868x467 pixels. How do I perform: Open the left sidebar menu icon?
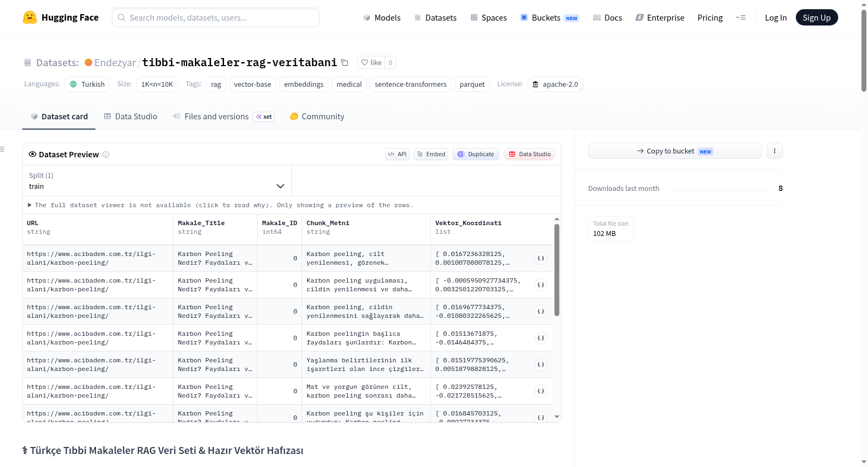tap(2, 149)
